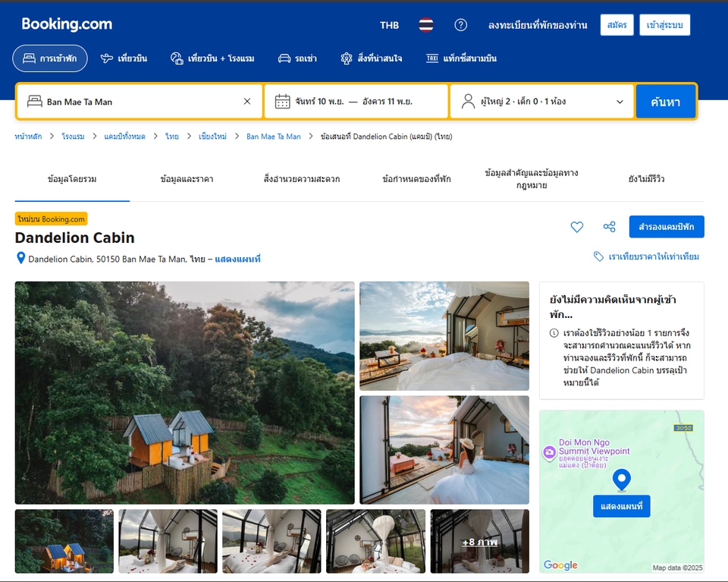Click the เชียงใหม่ breadcrumb link
Screen dimensions: 728x582
point(212,137)
